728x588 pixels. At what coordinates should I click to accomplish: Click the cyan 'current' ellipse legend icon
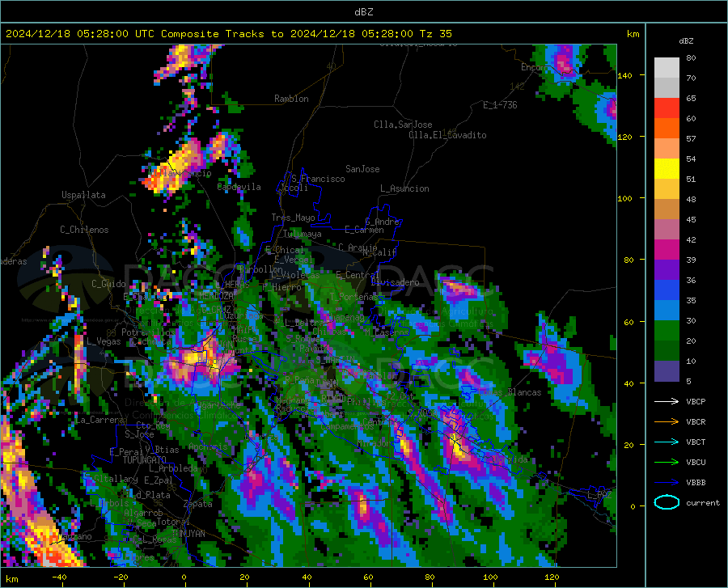pyautogui.click(x=667, y=502)
